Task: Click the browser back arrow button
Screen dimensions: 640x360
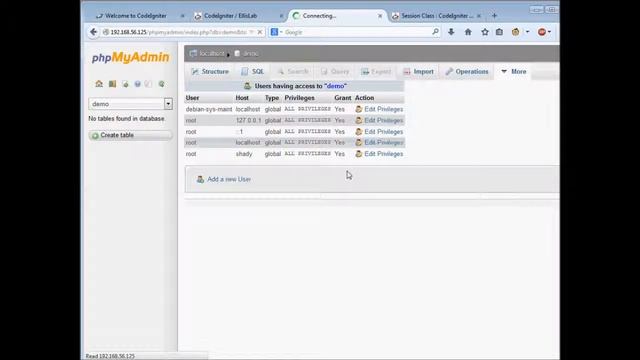Action: point(93,32)
